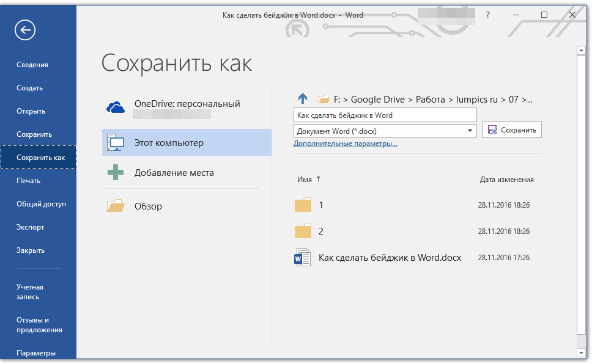Click the vertical scrollbar down arrow
The height and width of the screenshot is (364, 592).
581,352
